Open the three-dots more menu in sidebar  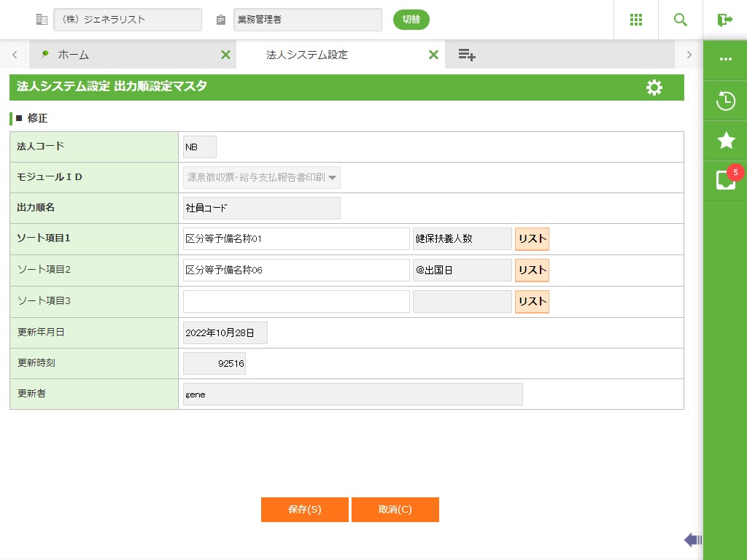[x=725, y=59]
